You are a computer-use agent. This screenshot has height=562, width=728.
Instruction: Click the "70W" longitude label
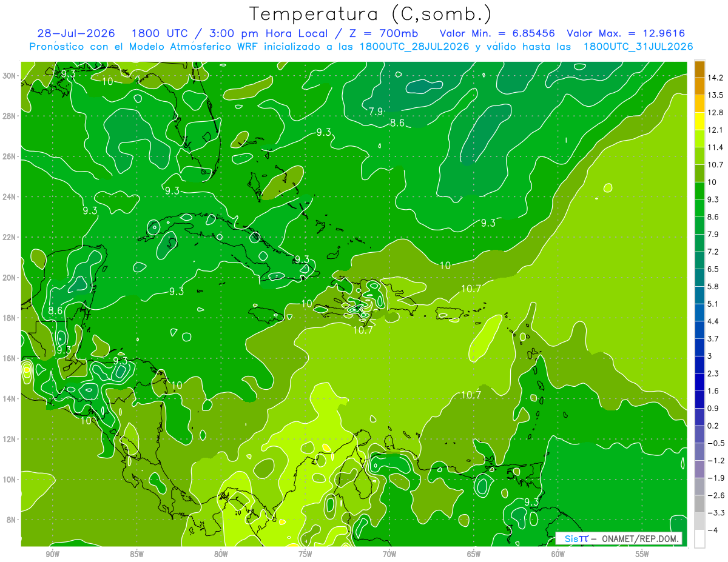pyautogui.click(x=389, y=554)
